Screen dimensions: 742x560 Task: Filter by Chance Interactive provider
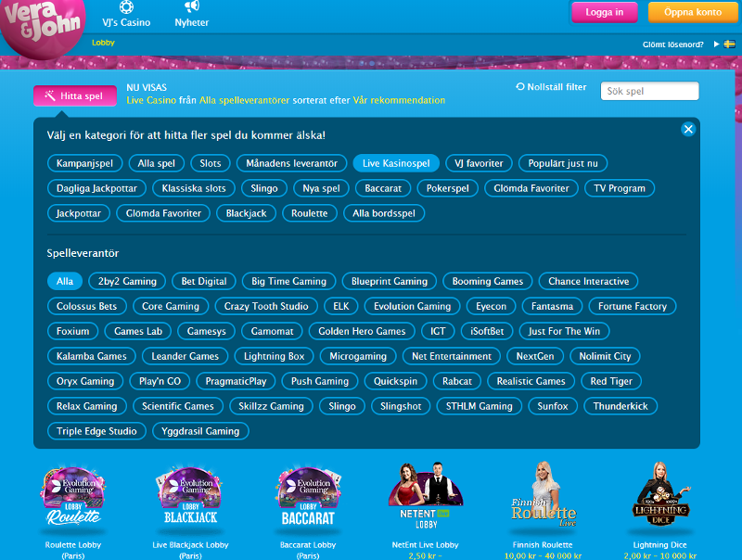coord(589,281)
